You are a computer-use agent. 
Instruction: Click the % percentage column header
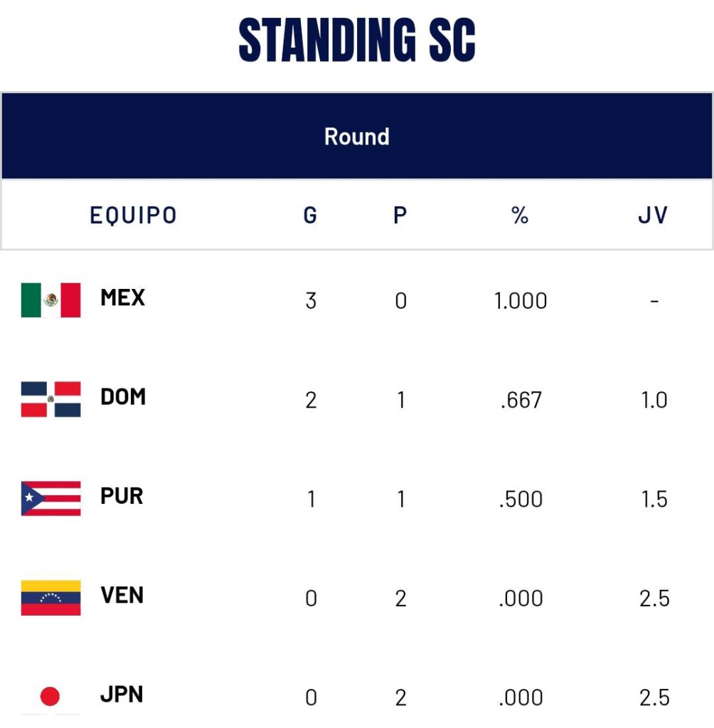[520, 215]
